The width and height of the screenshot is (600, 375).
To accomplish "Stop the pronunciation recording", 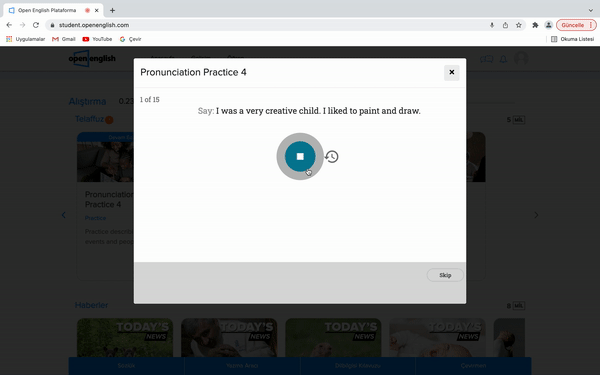I will pyautogui.click(x=300, y=156).
